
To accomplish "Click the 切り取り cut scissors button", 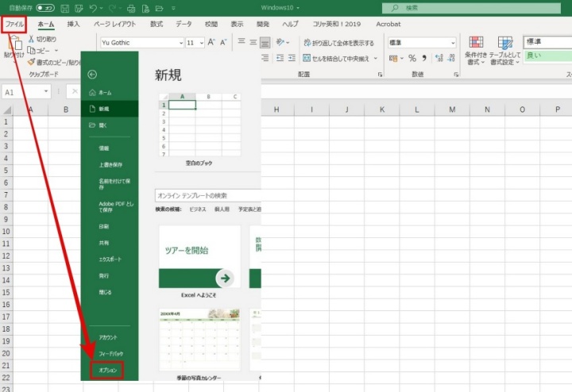I will click(42, 39).
